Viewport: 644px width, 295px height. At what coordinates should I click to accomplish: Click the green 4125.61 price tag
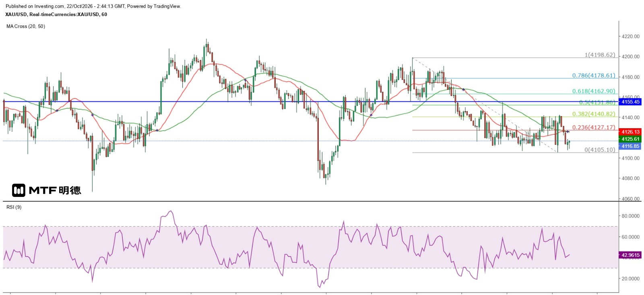(630, 139)
